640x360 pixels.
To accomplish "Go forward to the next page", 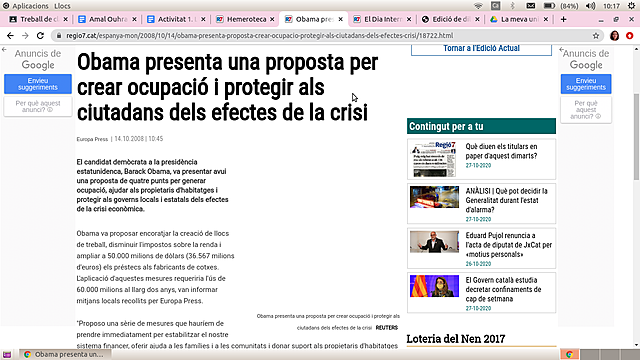I will (x=25, y=36).
